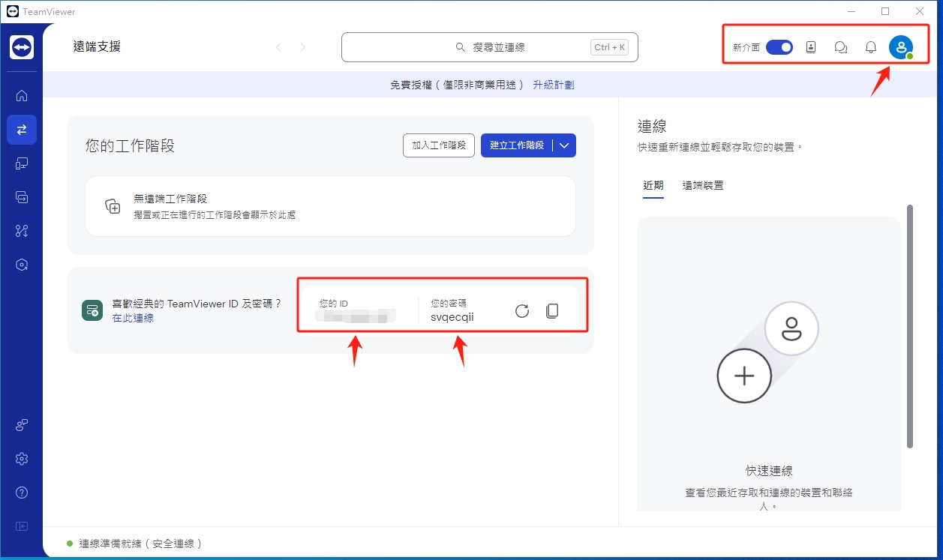Go back with the left arrow
This screenshot has height=560, width=943.
(279, 47)
